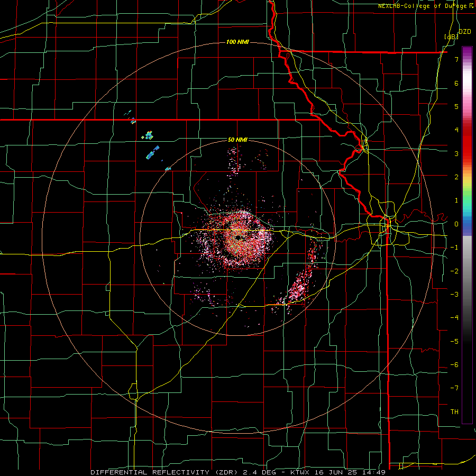Click the "50 NMI" range ring label
The width and height of the screenshot is (476, 476).
237,140
